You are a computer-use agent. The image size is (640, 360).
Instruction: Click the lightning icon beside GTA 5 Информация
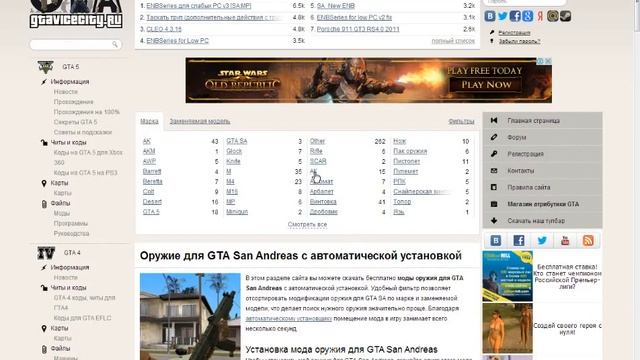[44, 82]
